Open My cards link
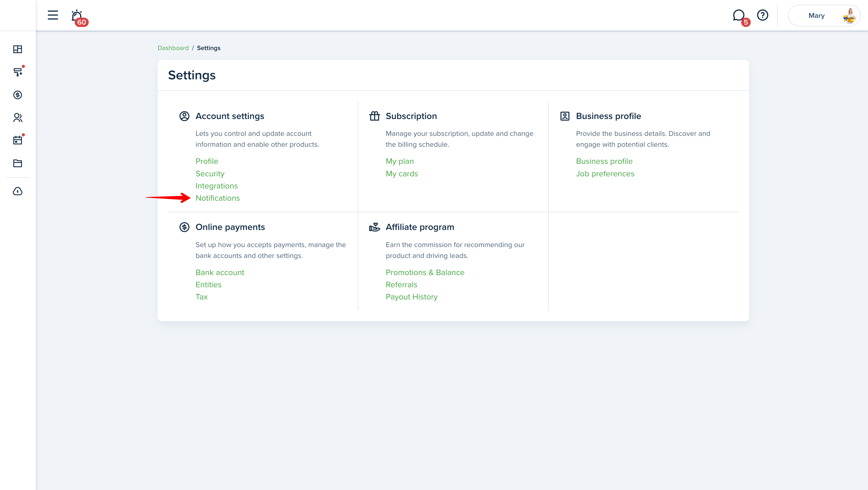868x490 pixels. pyautogui.click(x=402, y=174)
